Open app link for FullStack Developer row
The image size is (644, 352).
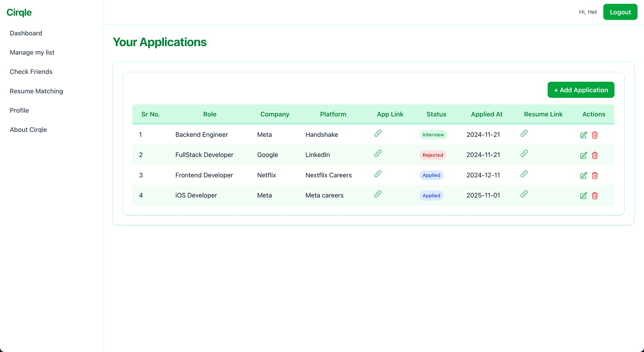pyautogui.click(x=378, y=153)
